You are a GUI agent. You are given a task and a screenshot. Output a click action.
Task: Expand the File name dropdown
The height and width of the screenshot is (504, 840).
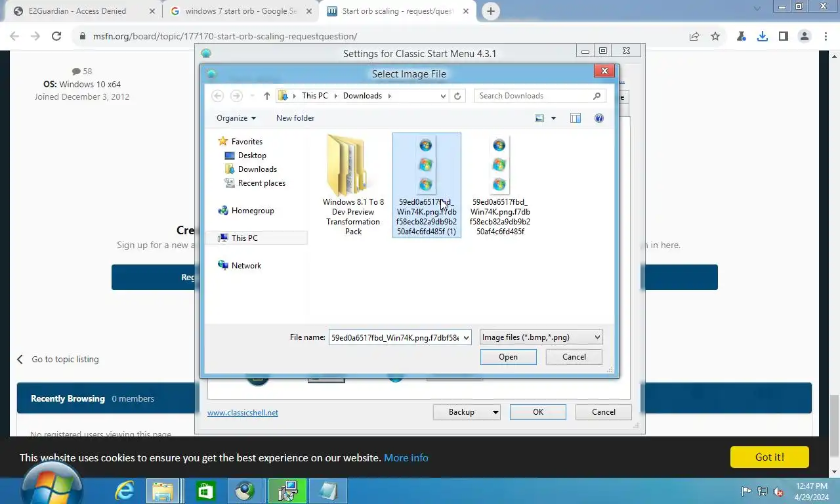tap(466, 337)
